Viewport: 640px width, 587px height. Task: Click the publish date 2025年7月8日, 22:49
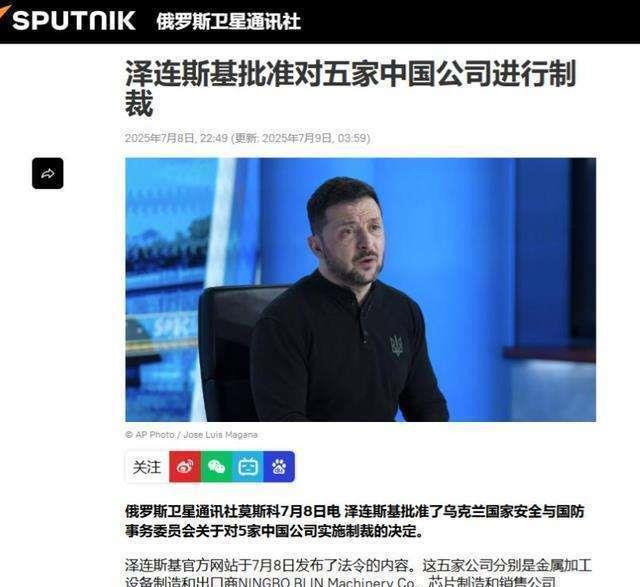(176, 138)
